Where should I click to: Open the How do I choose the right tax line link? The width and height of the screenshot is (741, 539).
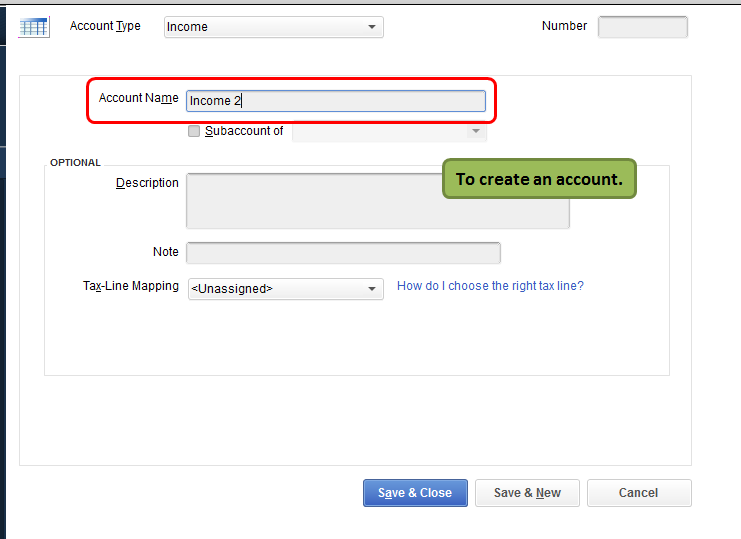490,286
